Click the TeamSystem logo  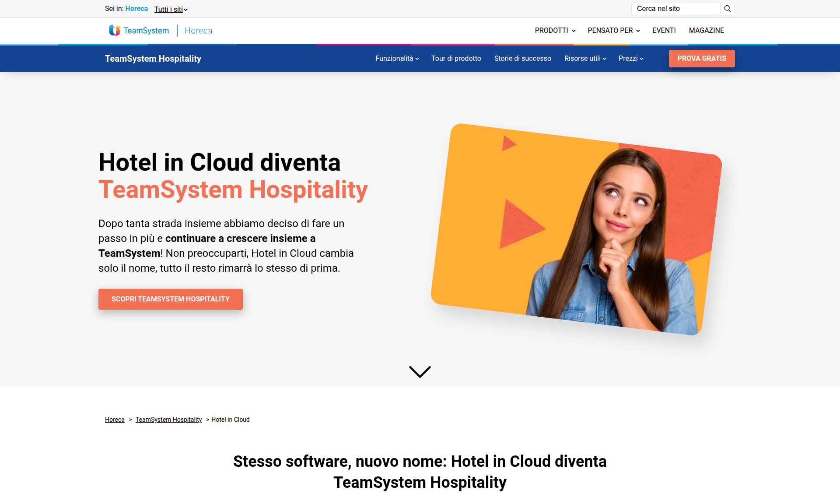click(139, 30)
